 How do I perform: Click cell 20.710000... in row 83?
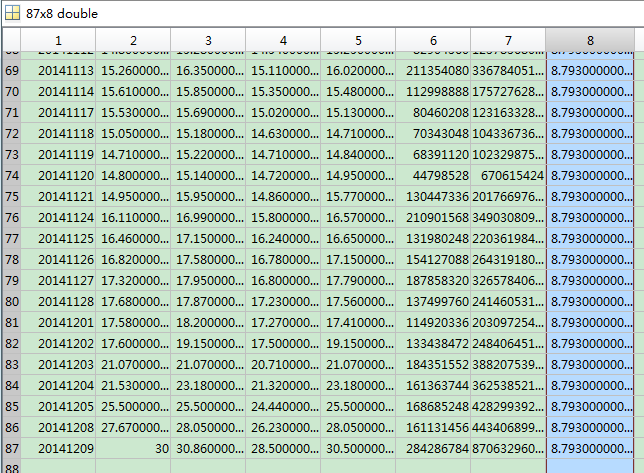tap(283, 364)
